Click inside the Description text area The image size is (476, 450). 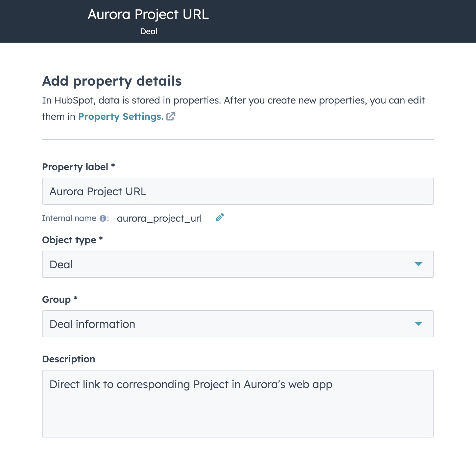(x=238, y=404)
